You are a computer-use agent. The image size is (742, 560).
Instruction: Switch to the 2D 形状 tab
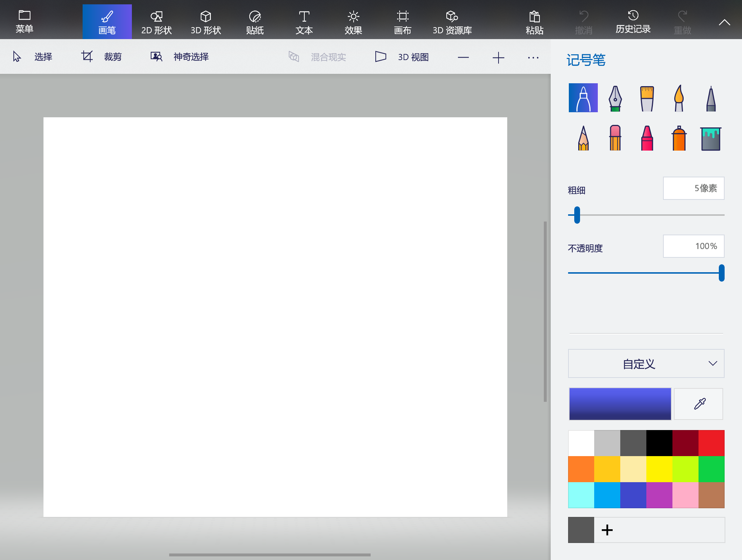tap(156, 22)
